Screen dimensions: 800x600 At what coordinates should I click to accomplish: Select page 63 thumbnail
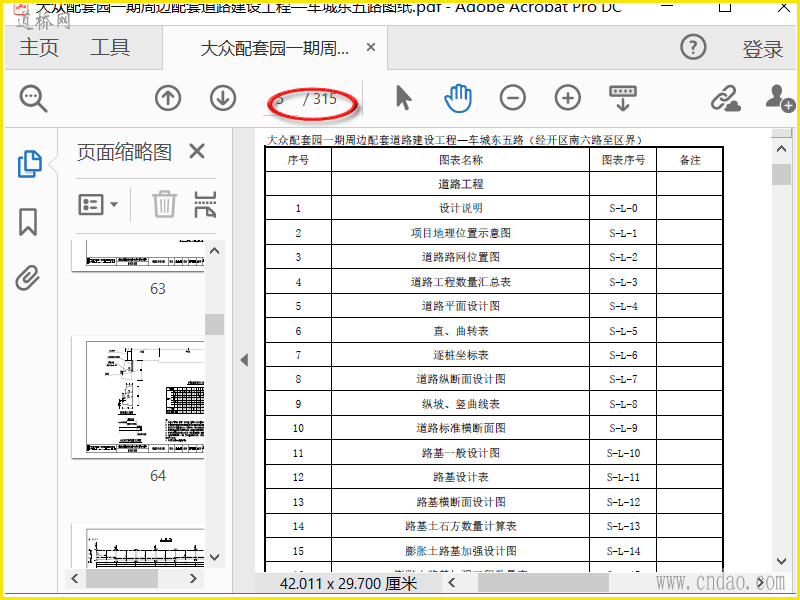(138, 255)
